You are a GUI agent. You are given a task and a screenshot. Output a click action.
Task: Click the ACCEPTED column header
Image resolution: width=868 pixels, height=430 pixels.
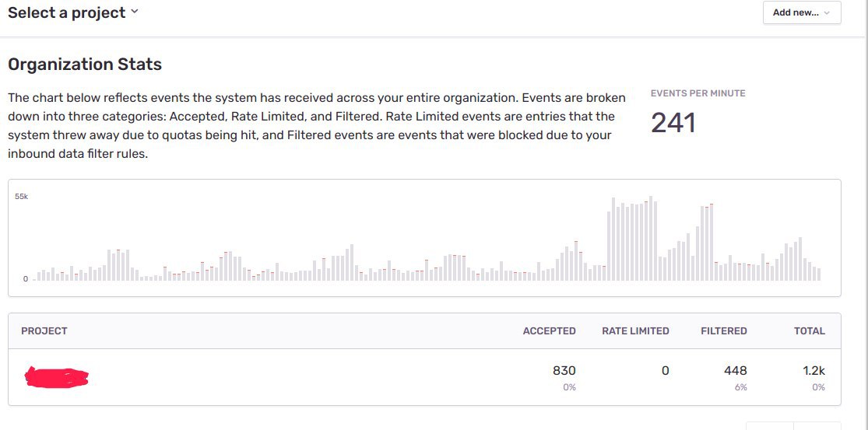(549, 331)
